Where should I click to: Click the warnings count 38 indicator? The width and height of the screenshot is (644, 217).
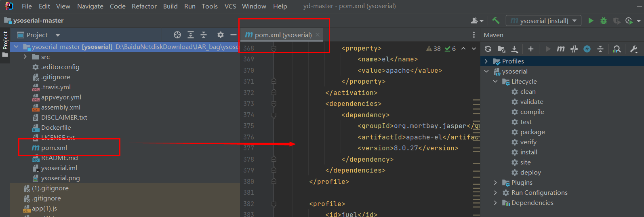pyautogui.click(x=434, y=48)
